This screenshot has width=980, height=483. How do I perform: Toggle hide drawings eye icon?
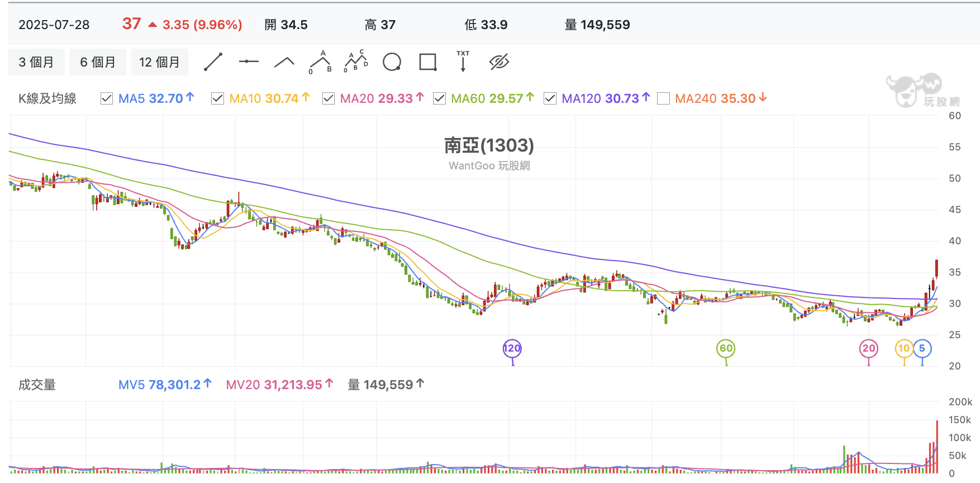499,62
